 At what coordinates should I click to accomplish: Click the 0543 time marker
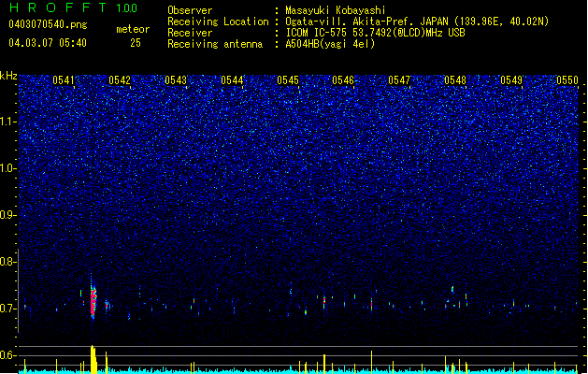point(176,80)
